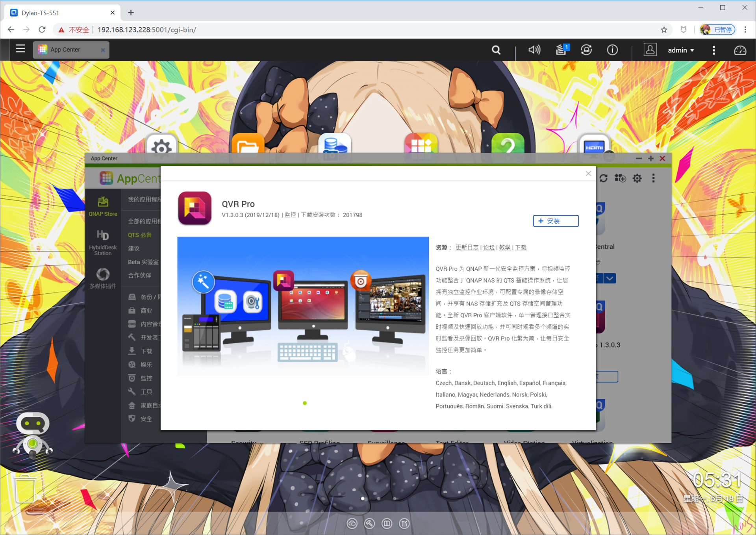Open top bar more options menu
Image resolution: width=756 pixels, height=535 pixels.
pos(713,50)
